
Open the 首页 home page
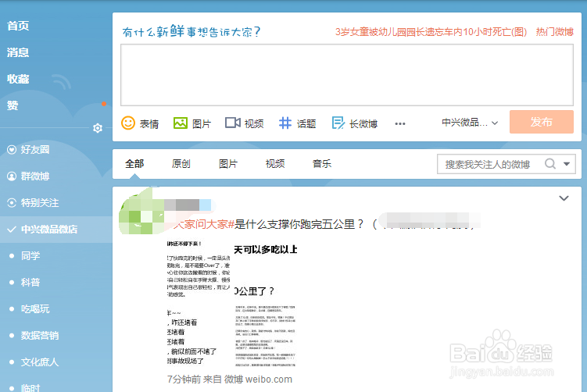[x=18, y=26]
